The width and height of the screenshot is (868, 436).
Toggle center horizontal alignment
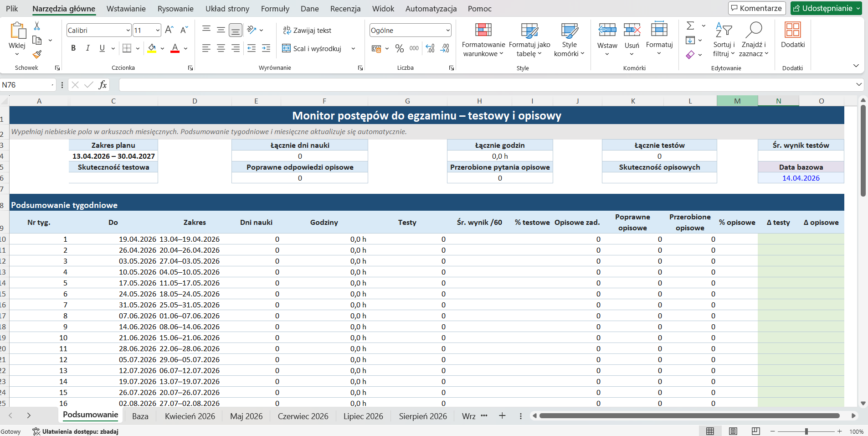point(221,48)
